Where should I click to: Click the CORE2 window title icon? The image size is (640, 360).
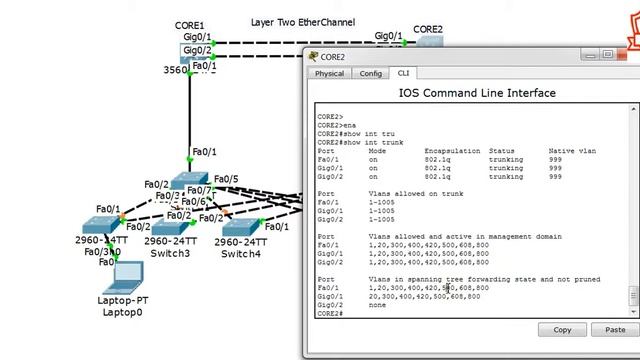coord(313,56)
